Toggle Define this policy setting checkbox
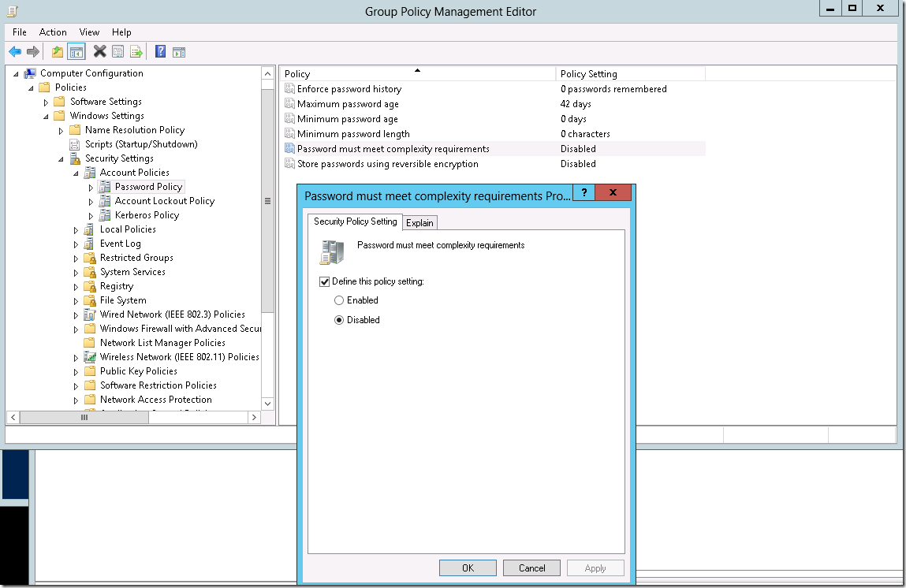Image resolution: width=906 pixels, height=588 pixels. (325, 282)
